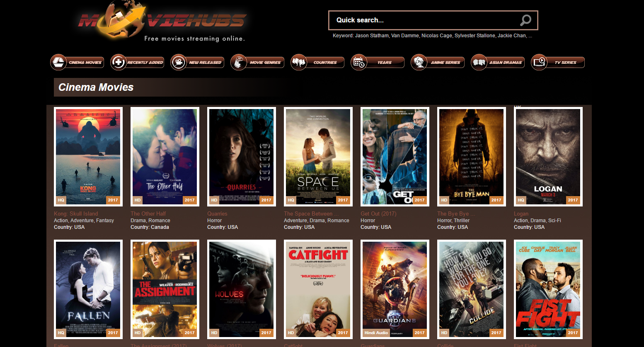
Task: Open the Recently Added menu label
Action: pos(145,63)
